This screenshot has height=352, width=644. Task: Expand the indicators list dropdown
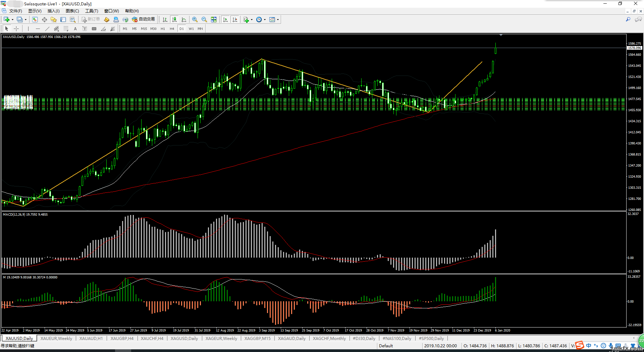tap(252, 19)
